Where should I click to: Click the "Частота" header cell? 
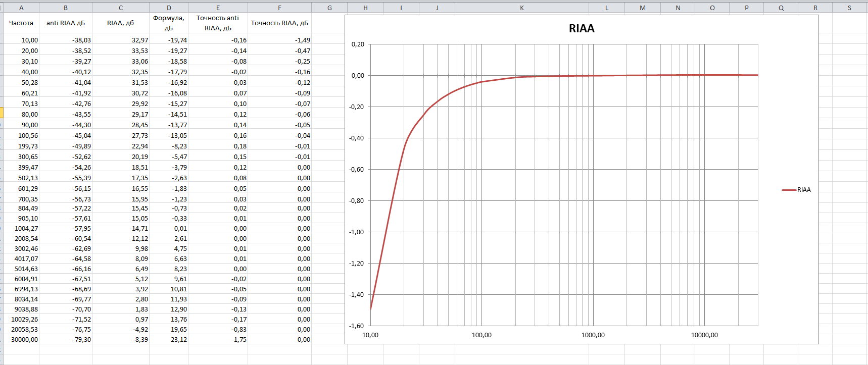(21, 23)
